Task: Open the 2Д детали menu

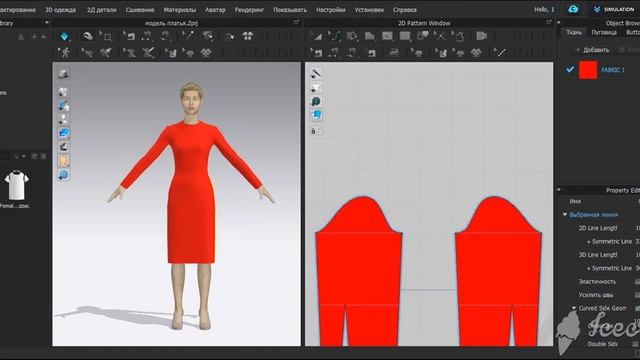Action: [102, 9]
